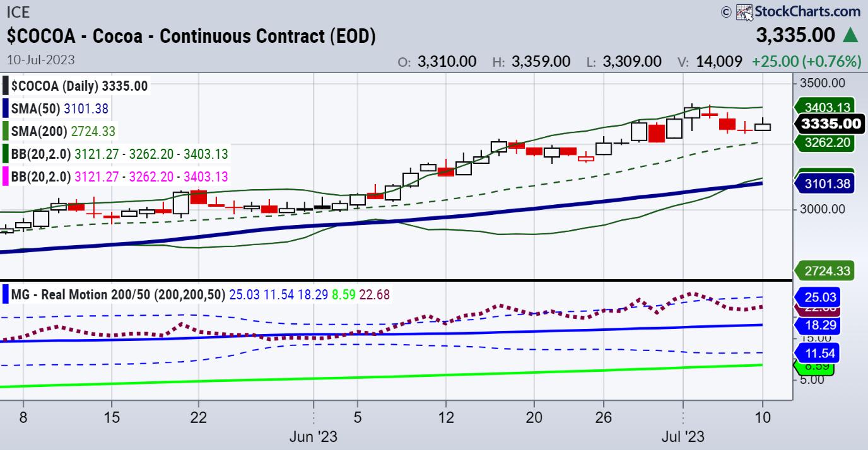Click the green 2724.33 SMA(200) price tag
The height and width of the screenshot is (450, 868).
pos(826,271)
